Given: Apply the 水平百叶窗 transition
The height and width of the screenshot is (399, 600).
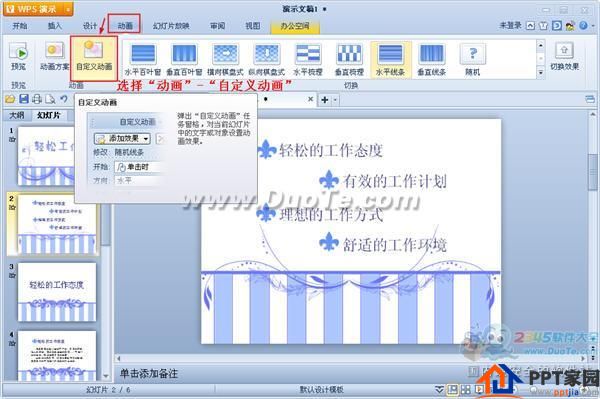Looking at the screenshot, I should point(143,59).
